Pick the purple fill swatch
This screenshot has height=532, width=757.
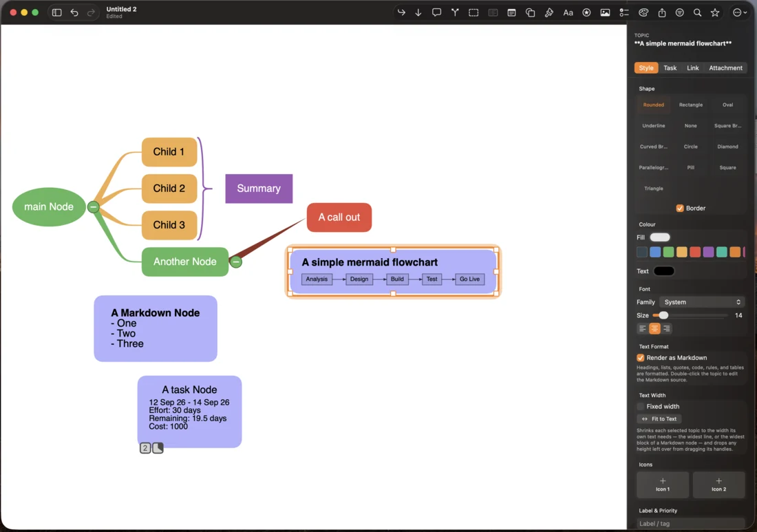[708, 252]
